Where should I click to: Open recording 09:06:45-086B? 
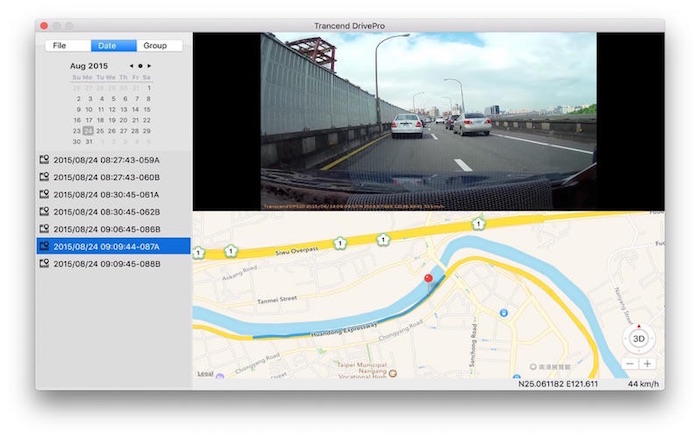[x=114, y=229]
